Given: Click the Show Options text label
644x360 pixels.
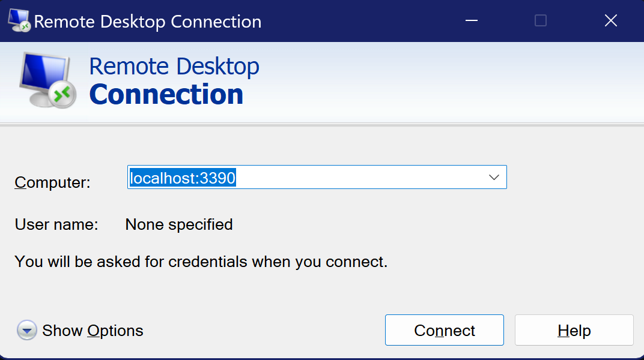Looking at the screenshot, I should [x=92, y=330].
